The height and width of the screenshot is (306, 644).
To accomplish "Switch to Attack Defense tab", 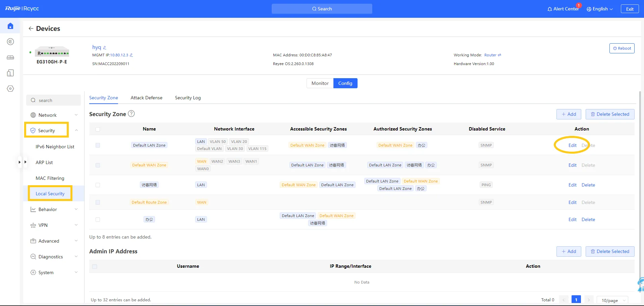I will 146,98.
